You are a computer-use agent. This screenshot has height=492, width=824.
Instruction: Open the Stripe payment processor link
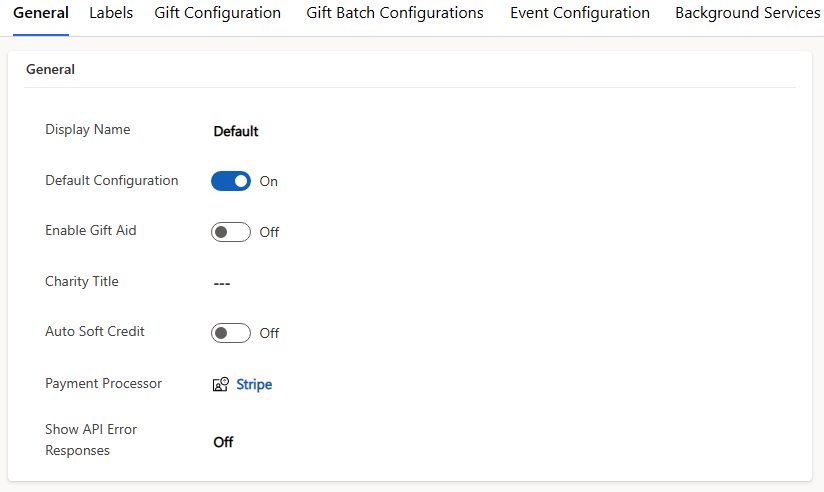pos(254,384)
